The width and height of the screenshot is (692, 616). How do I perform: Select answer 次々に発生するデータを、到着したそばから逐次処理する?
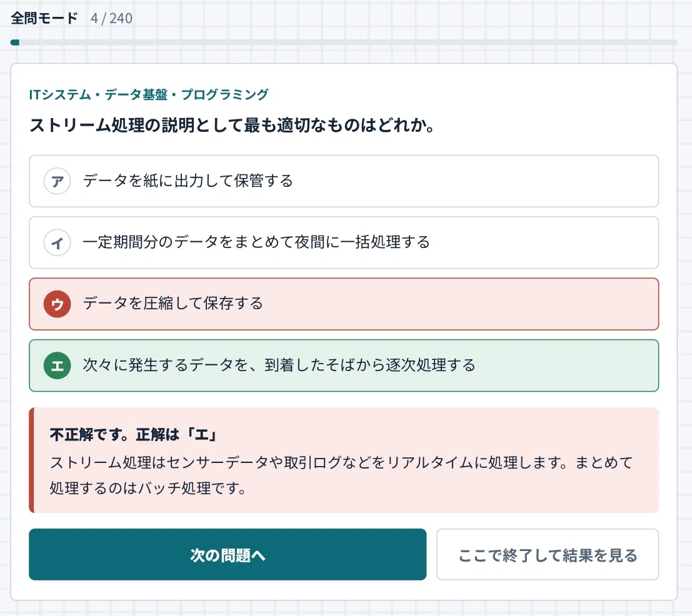tap(344, 365)
